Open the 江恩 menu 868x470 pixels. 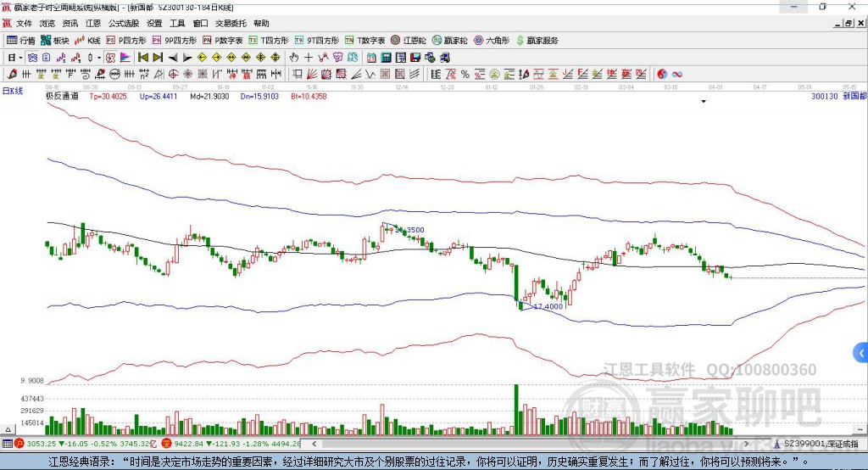pyautogui.click(x=93, y=23)
